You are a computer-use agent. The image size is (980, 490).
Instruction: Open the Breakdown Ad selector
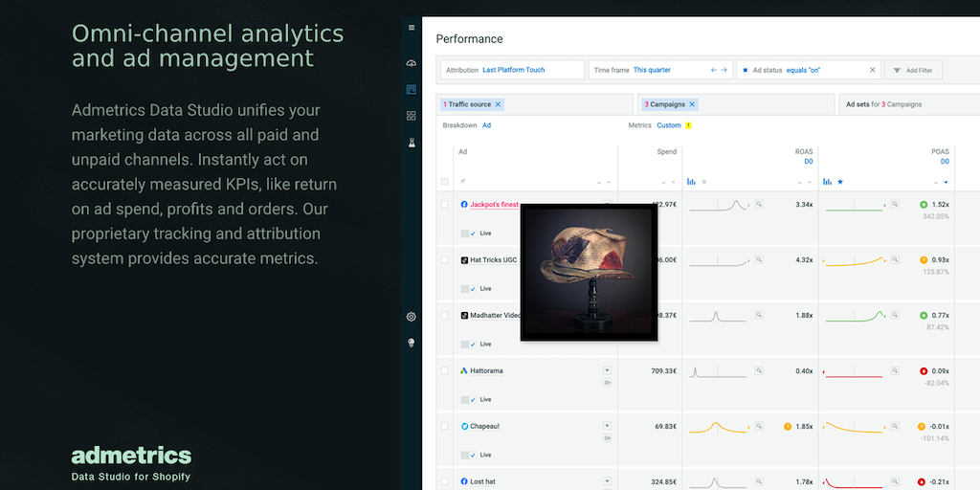coord(486,125)
